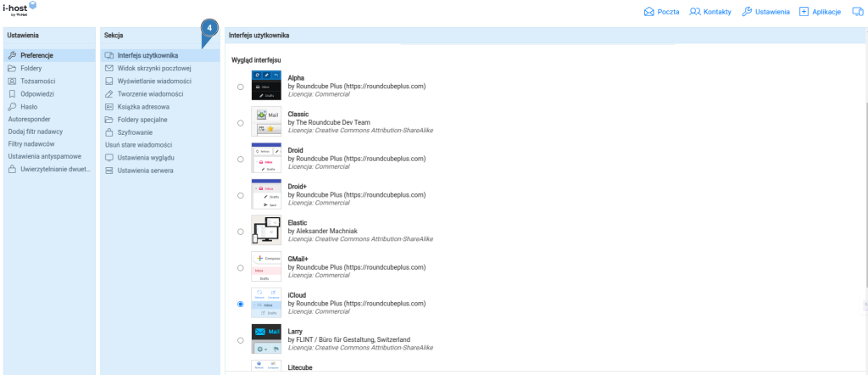
Task: Click inbox icon beside Wyświetlanie wiadomości
Action: coord(109,81)
